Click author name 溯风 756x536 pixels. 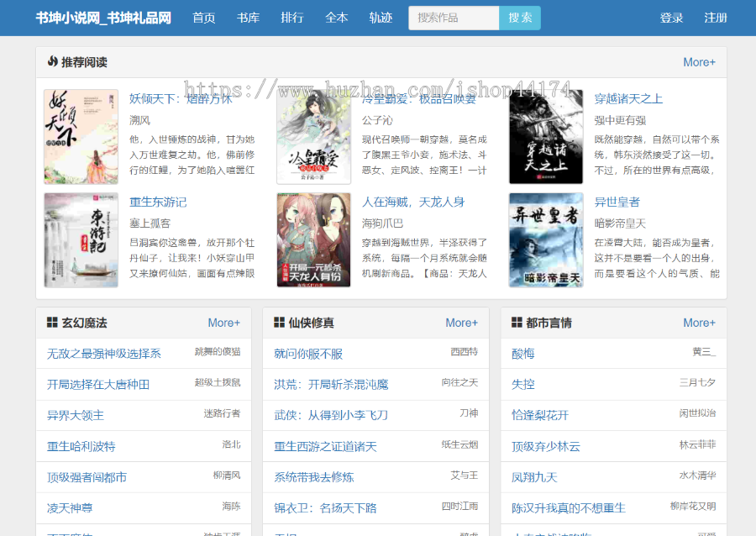click(x=139, y=120)
